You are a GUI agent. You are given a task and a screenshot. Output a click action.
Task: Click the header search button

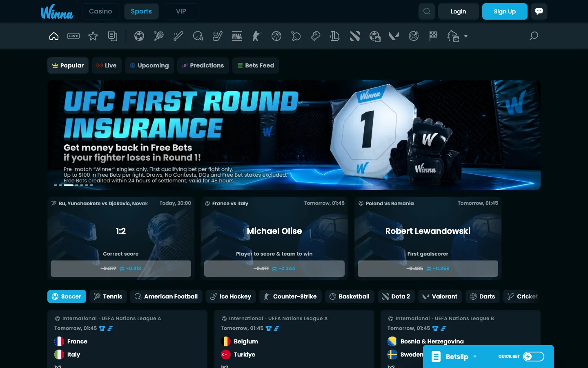(427, 11)
